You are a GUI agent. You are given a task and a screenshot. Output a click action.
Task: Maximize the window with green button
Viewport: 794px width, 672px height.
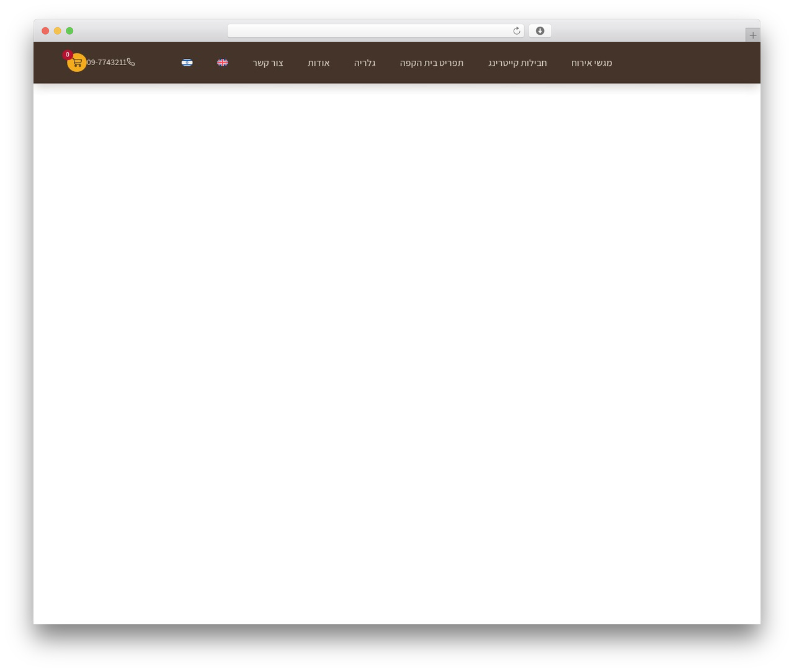tap(69, 31)
